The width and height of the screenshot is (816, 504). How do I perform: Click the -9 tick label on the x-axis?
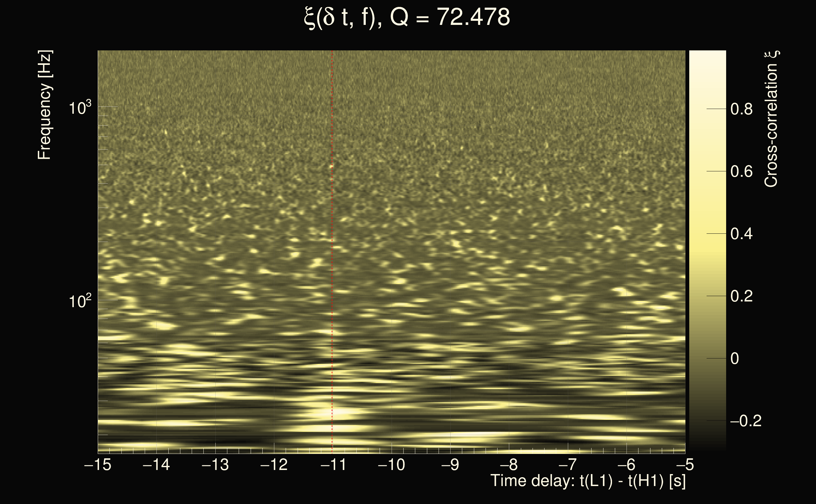450,465
